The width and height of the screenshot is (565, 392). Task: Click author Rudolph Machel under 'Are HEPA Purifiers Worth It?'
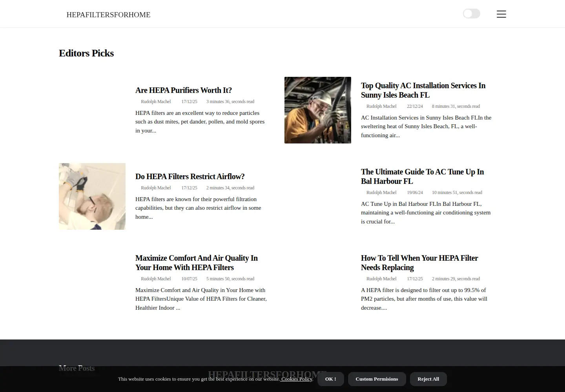156,102
